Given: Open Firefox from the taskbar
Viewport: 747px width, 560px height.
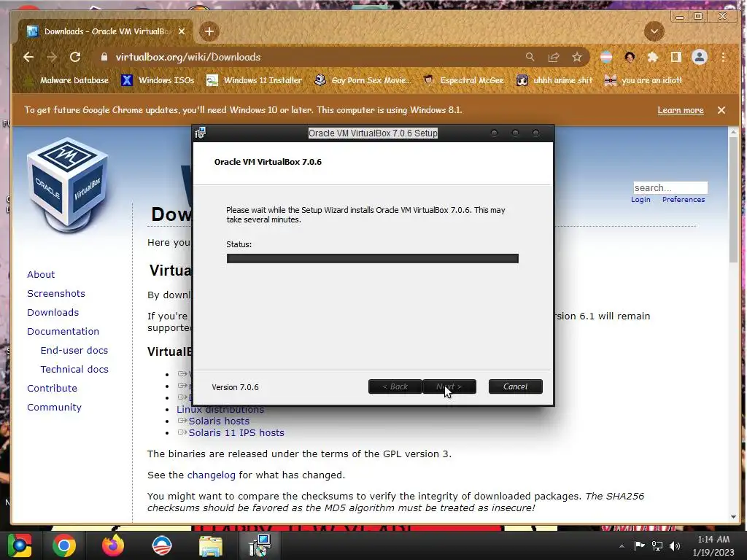Looking at the screenshot, I should 113,545.
